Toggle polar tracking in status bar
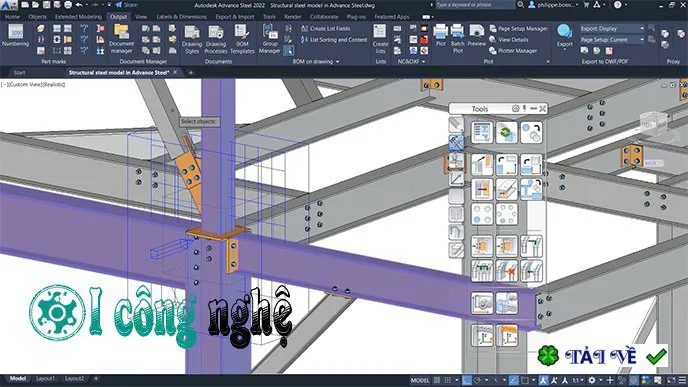Viewport: 688px width, 387px height. (x=478, y=380)
